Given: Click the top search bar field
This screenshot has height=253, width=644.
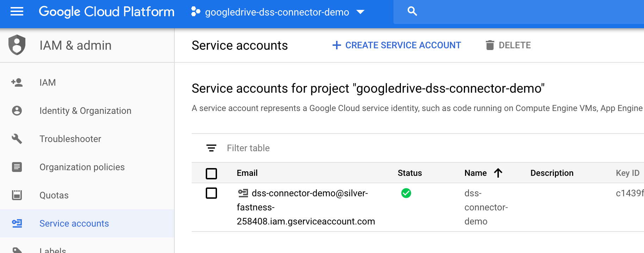Looking at the screenshot, I should point(519,12).
